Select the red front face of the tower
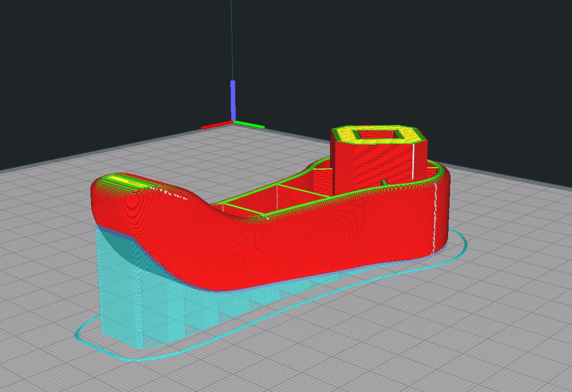This screenshot has height=392, width=572. click(x=372, y=166)
